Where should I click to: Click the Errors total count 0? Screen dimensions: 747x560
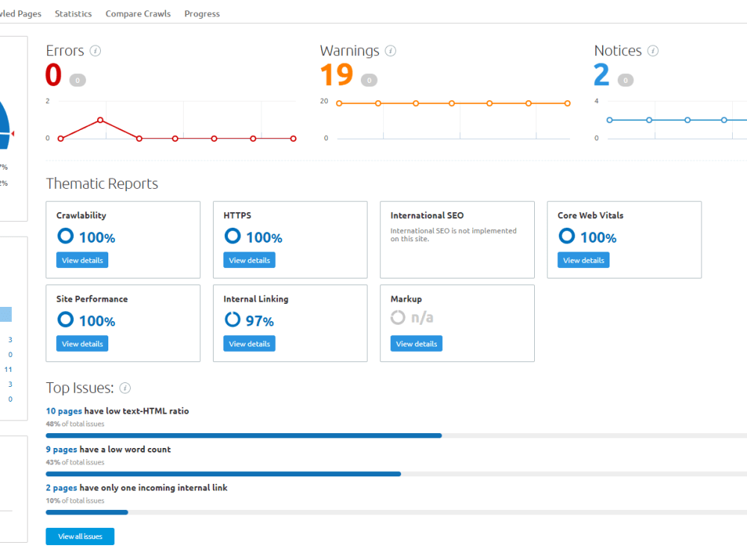pyautogui.click(x=53, y=75)
